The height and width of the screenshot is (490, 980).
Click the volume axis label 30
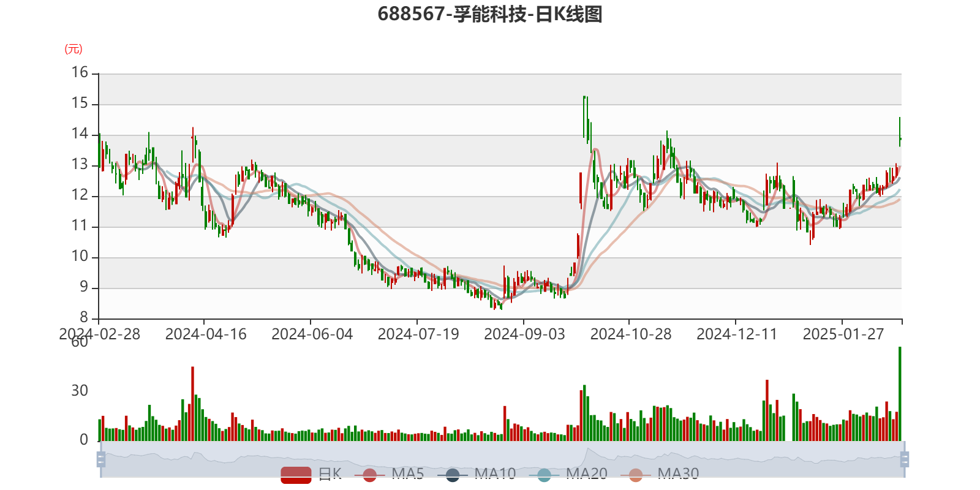[x=80, y=391]
